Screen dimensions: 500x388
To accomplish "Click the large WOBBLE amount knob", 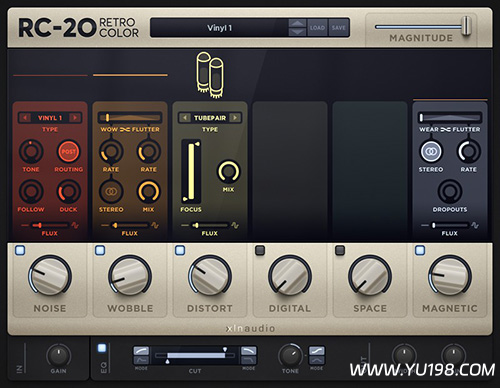I will pyautogui.click(x=130, y=276).
